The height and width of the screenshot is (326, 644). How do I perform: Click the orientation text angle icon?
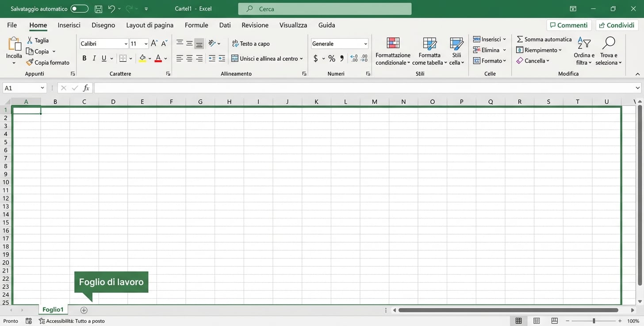tap(212, 43)
